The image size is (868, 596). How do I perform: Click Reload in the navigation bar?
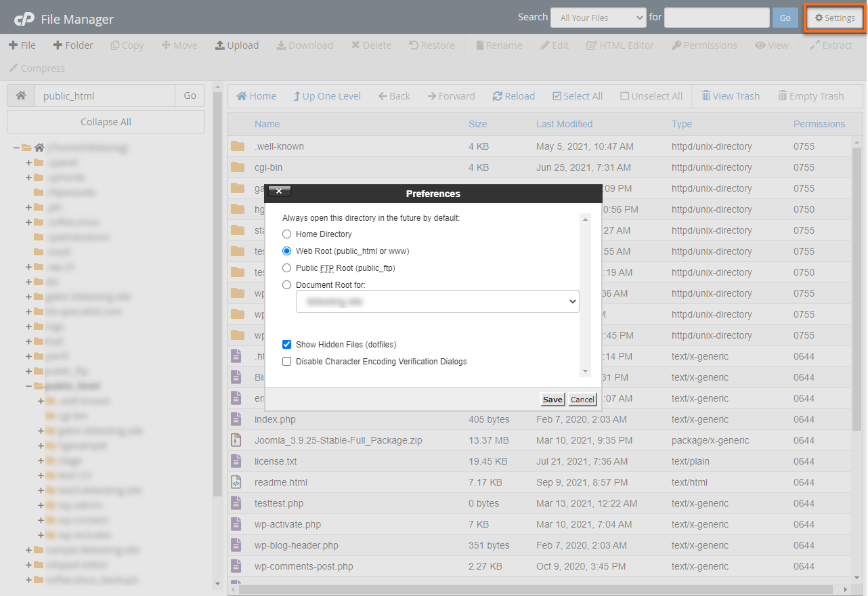pyautogui.click(x=514, y=95)
